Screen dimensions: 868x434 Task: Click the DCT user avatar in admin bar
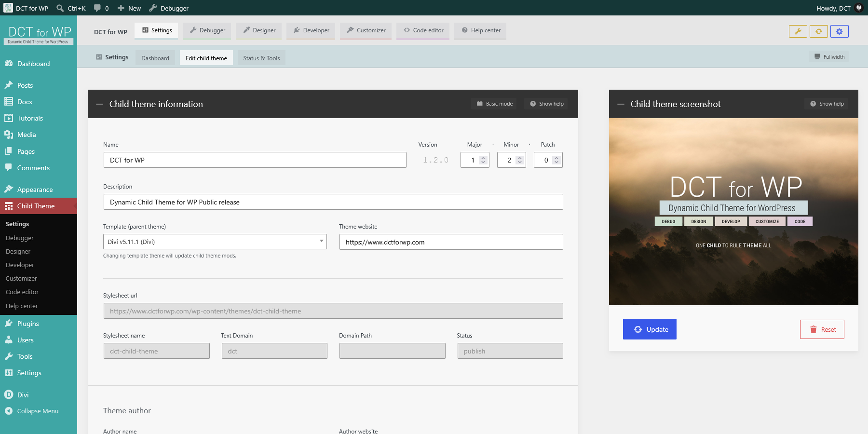click(x=859, y=8)
